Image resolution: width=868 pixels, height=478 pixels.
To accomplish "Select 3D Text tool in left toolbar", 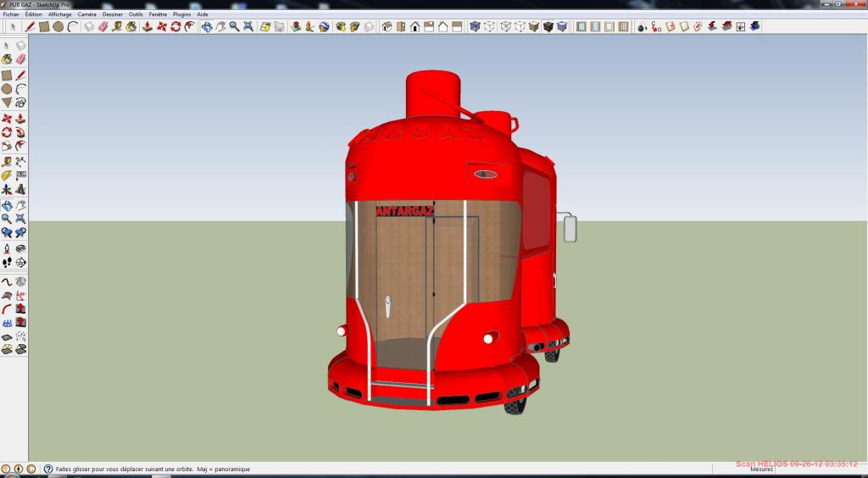I will 20,190.
